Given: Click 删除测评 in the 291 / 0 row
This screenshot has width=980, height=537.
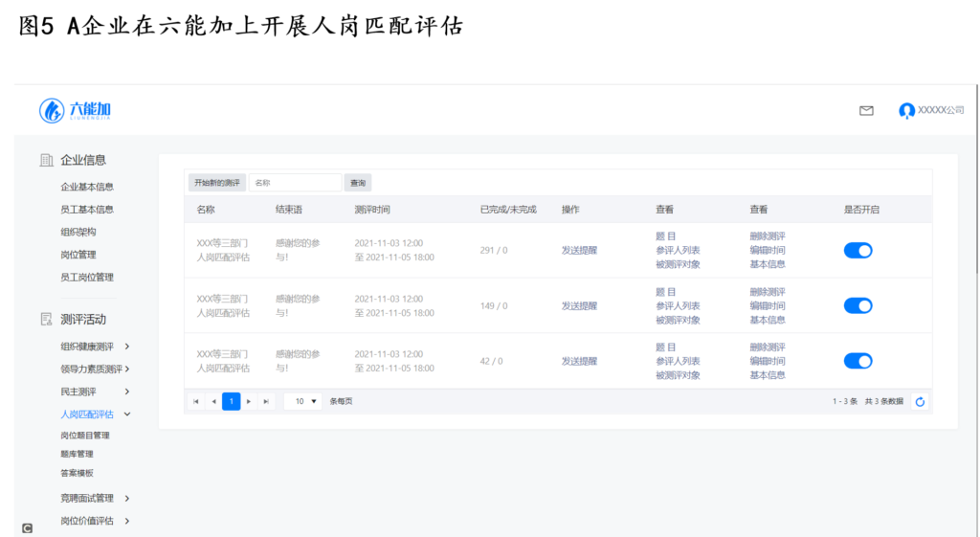Looking at the screenshot, I should point(768,236).
